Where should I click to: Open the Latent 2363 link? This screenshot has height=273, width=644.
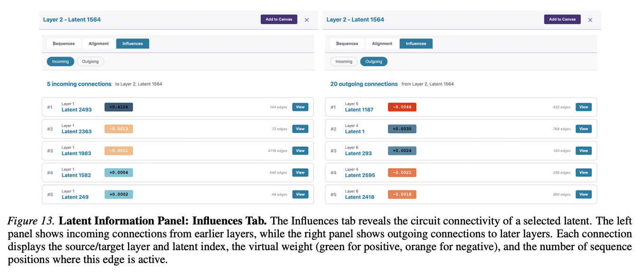click(x=76, y=132)
